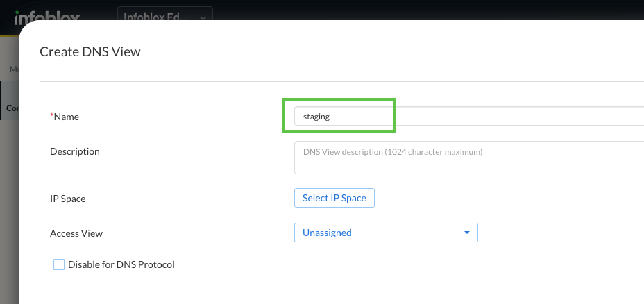The width and height of the screenshot is (644, 304).
Task: Click the Name field label
Action: pos(67,117)
